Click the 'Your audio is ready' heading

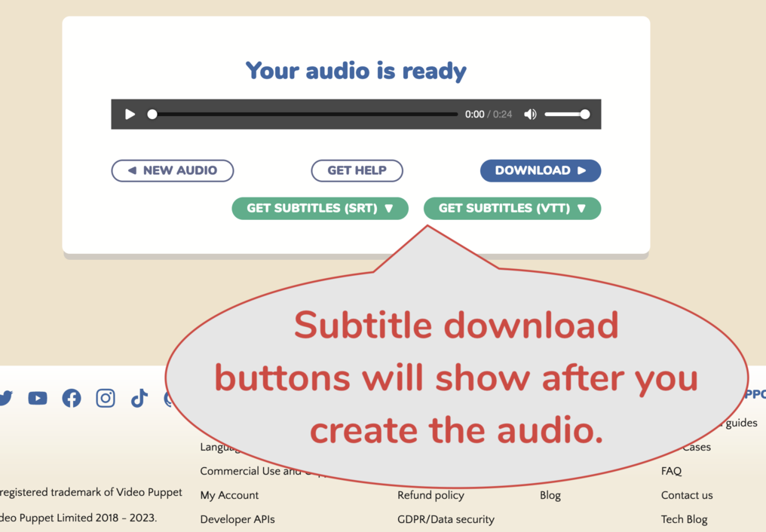[356, 71]
